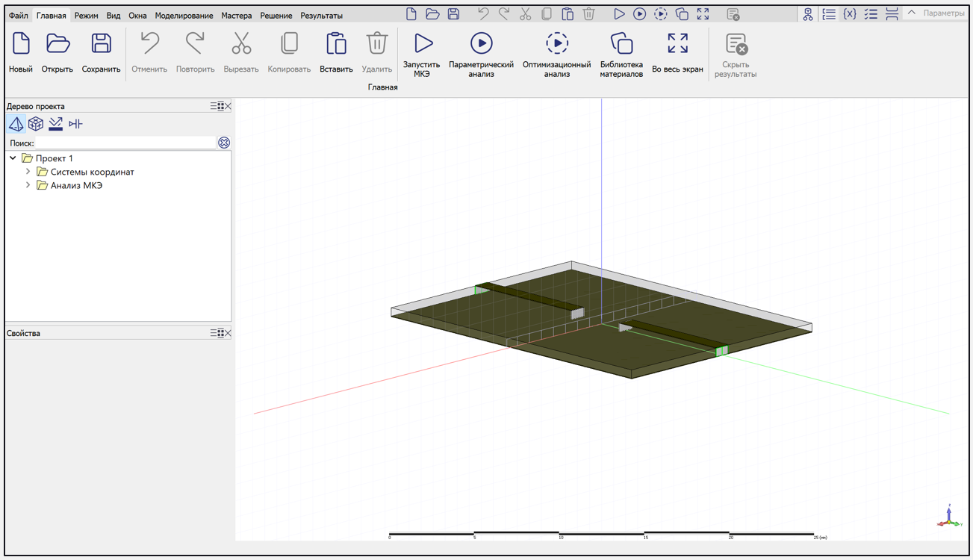Clear the project tree search with X icon
Screen dimensions: 973x560
224,143
